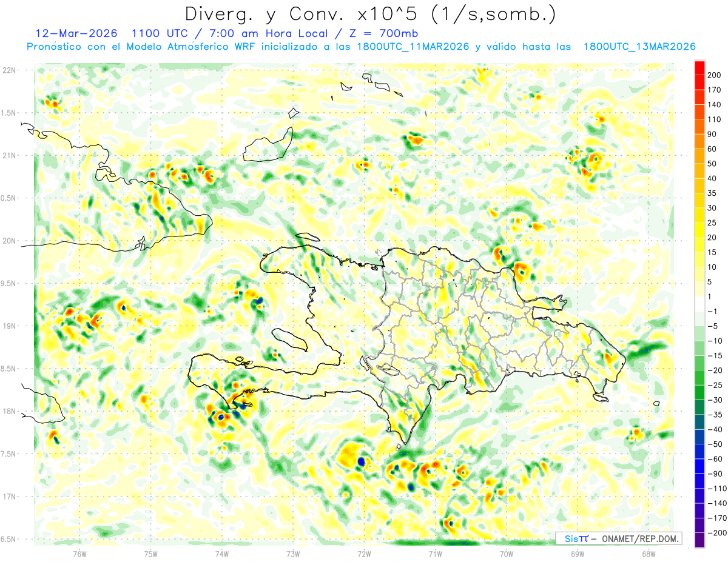The height and width of the screenshot is (562, 728).
Task: Click the 19N latitude label
Action: [x=9, y=326]
